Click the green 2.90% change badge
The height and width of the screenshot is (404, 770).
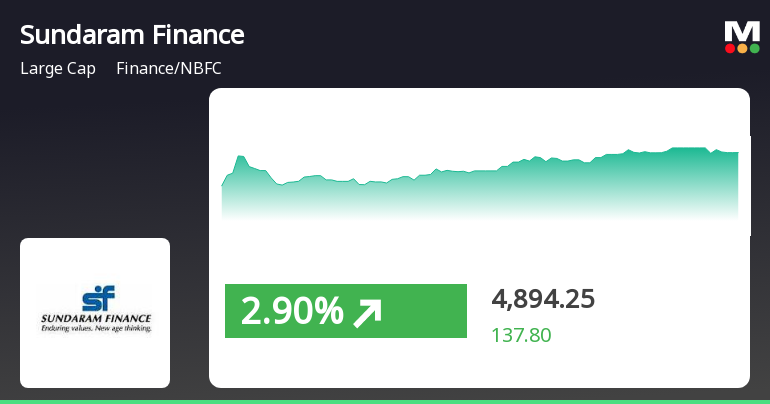click(x=346, y=311)
